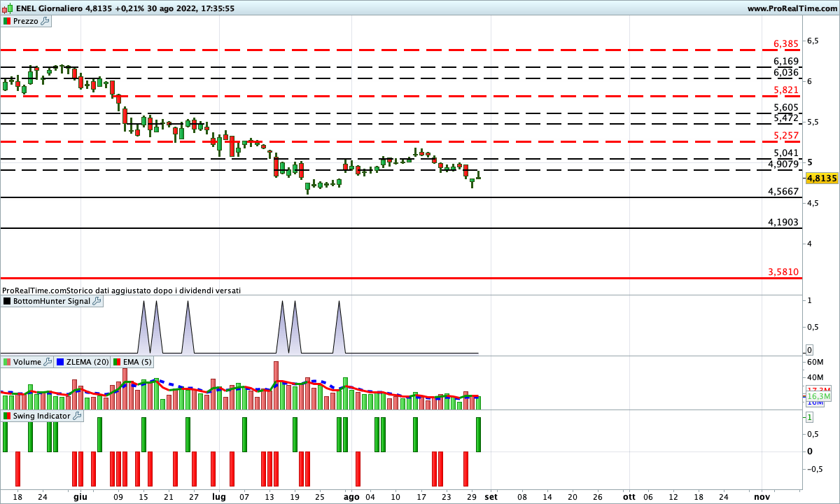Viewport: 840px width, 504px height.
Task: Open Prezzo settings via wrench icon
Action: click(x=45, y=21)
